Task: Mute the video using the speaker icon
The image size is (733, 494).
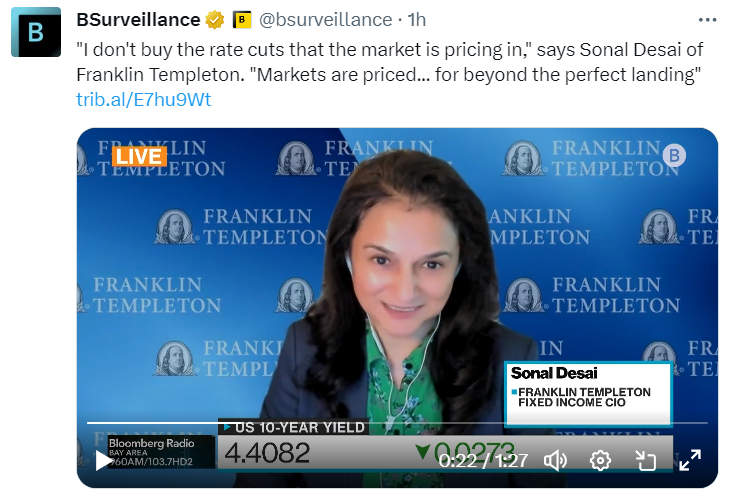Action: coord(555,460)
